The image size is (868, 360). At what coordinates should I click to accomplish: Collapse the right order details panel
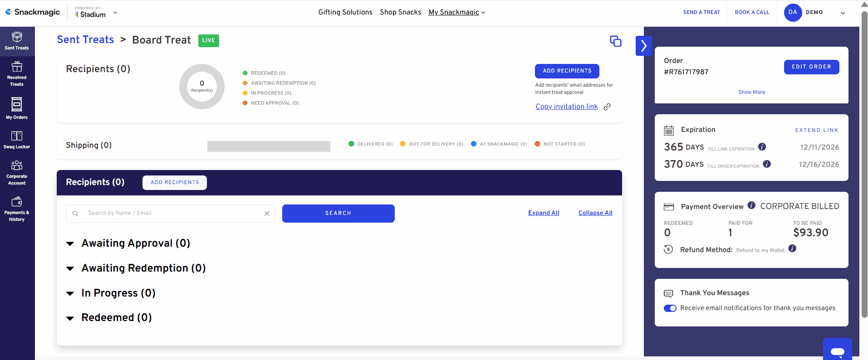pyautogui.click(x=643, y=46)
